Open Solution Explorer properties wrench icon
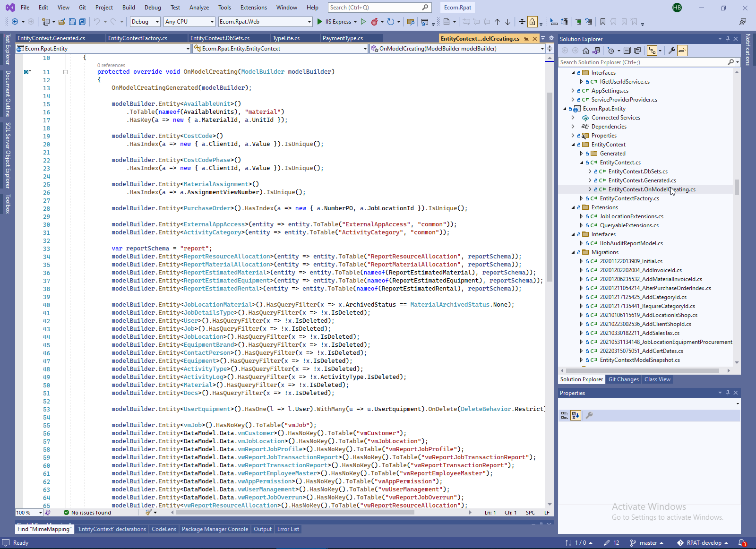756x549 pixels. 671,51
